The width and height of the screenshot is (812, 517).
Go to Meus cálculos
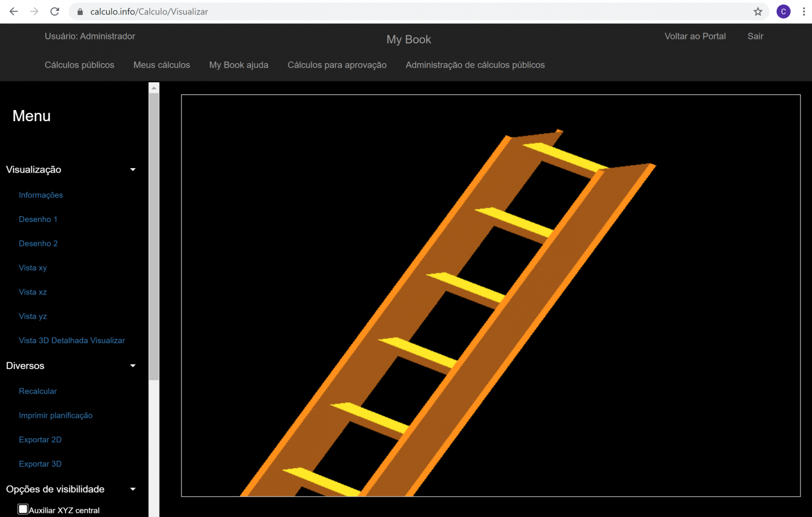point(161,65)
